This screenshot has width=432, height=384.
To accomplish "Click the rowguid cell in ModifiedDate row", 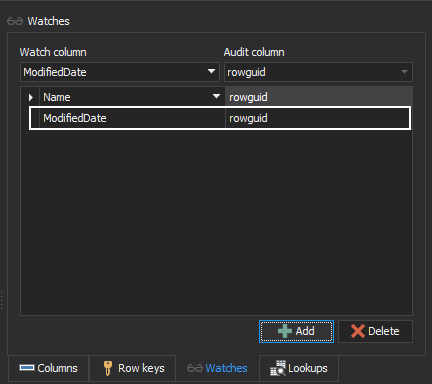I will (x=318, y=118).
